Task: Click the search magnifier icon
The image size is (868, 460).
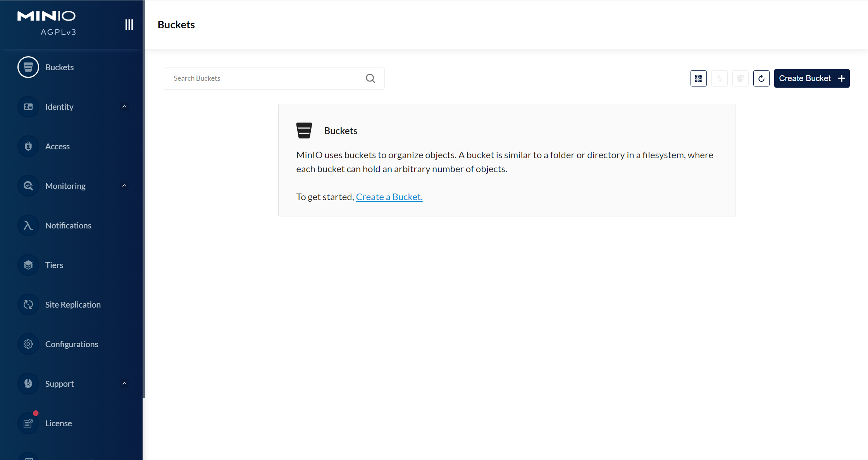Action: point(370,78)
